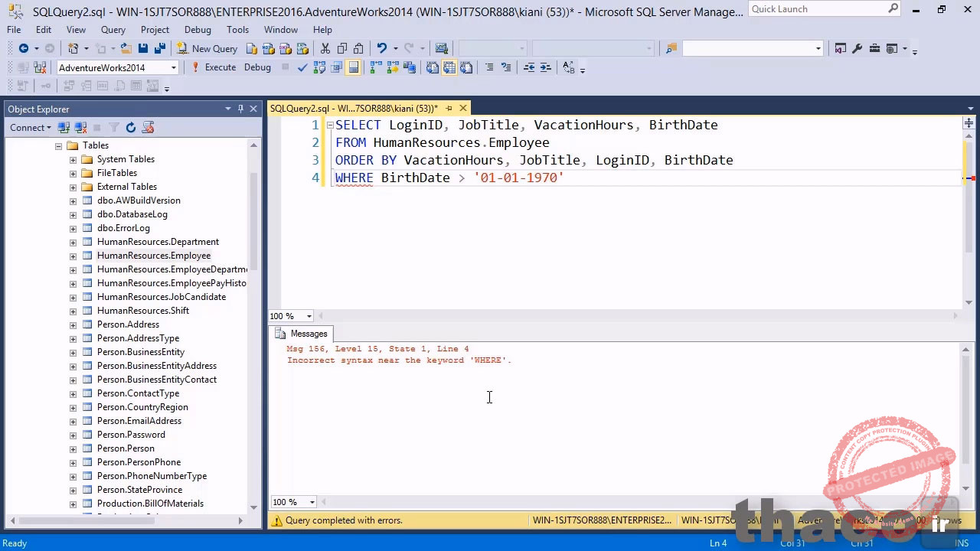Click the New Query button

pos(207,48)
